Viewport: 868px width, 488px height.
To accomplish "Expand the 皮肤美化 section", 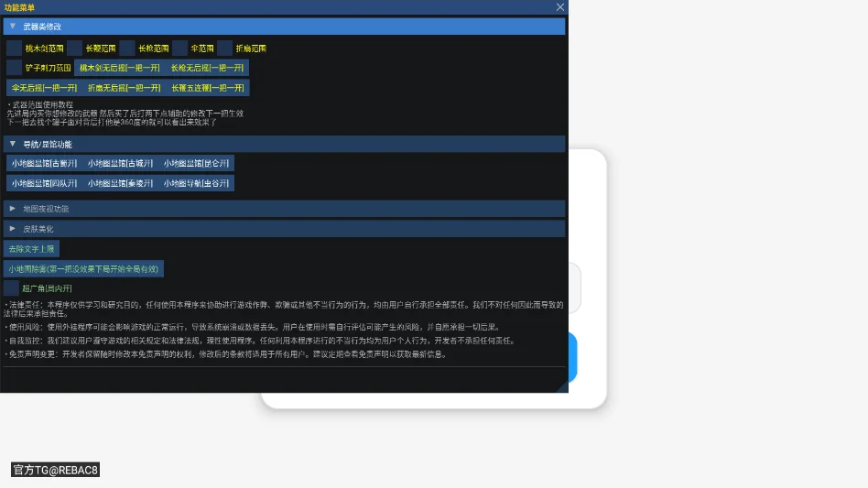I will (x=284, y=229).
